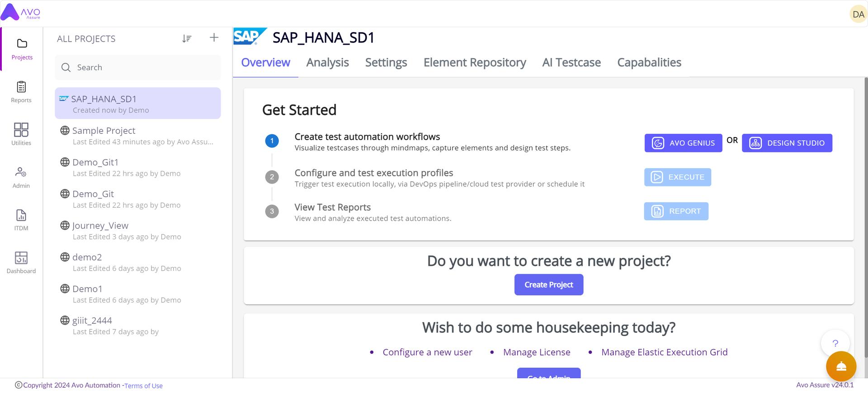
Task: Open the Manage License link
Action: 536,352
